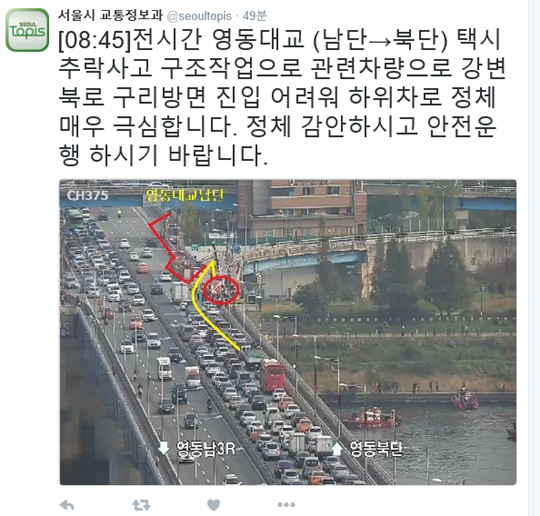
Task: Click the red circle marking the accident site
Action: click(221, 291)
